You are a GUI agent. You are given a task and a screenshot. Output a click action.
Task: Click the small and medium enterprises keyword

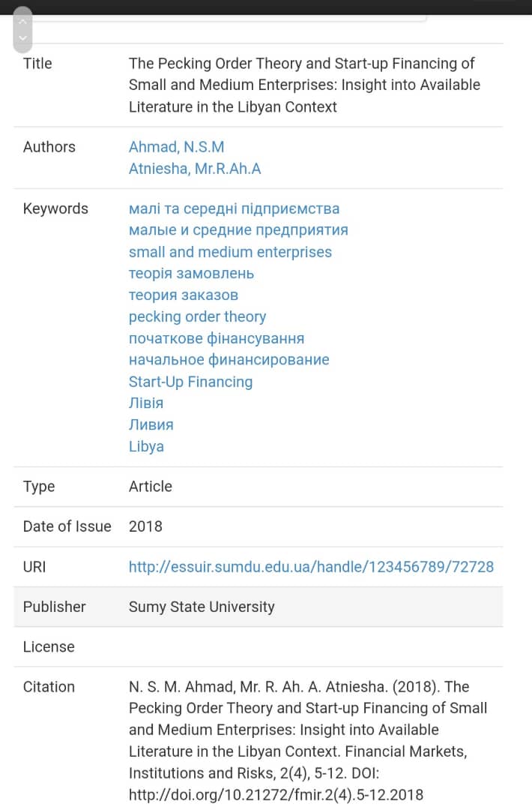230,252
